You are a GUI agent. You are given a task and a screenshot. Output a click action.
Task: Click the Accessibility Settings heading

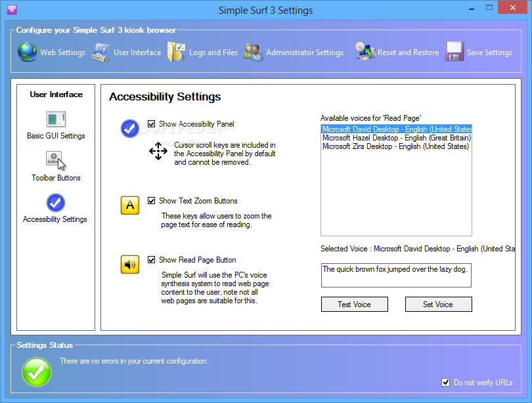click(165, 97)
